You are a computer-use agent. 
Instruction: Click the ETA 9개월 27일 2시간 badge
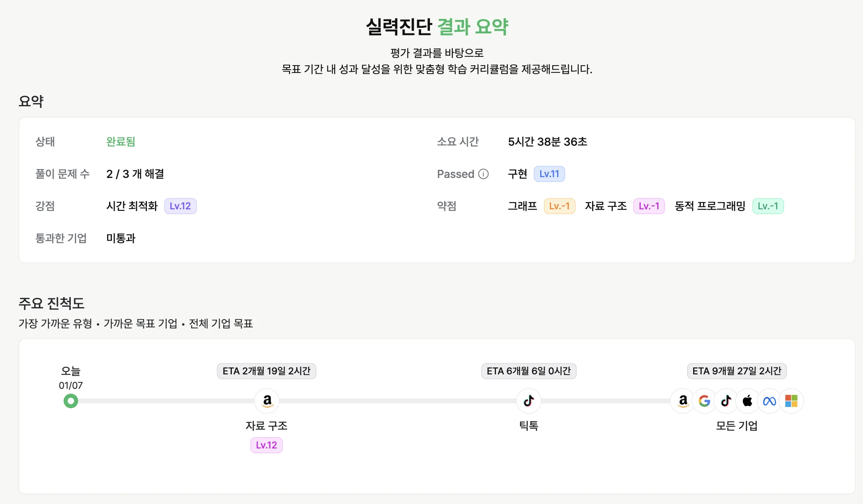pos(737,371)
